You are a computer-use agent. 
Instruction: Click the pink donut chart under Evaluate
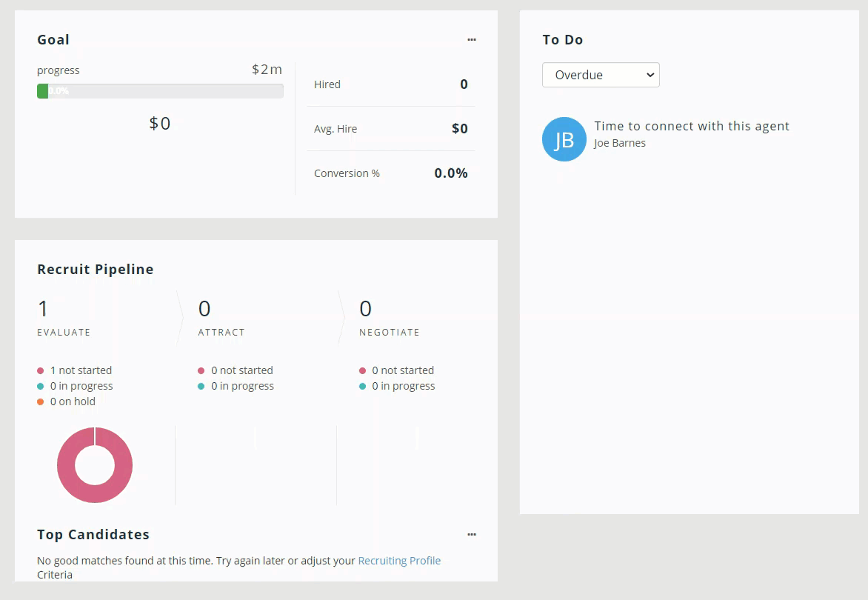95,465
